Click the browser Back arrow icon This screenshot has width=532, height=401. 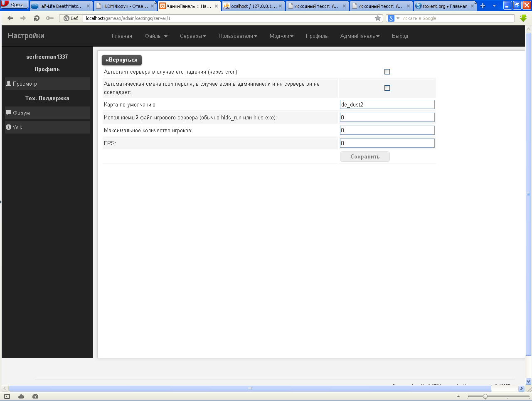(10, 18)
